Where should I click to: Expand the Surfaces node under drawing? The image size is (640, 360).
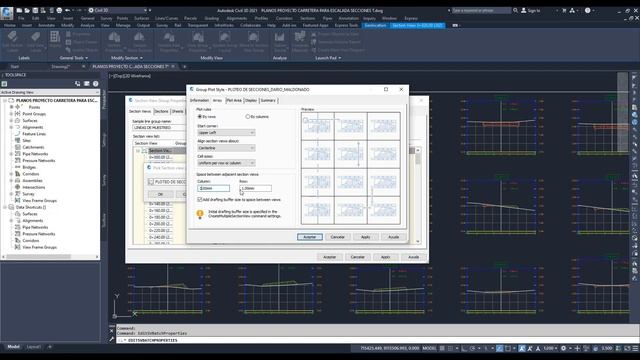[x=11, y=120]
